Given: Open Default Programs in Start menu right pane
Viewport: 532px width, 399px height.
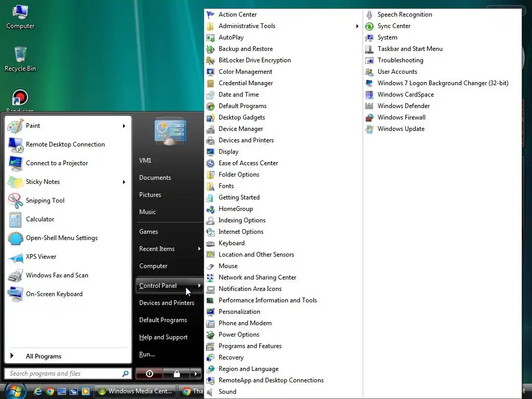Looking at the screenshot, I should point(163,320).
